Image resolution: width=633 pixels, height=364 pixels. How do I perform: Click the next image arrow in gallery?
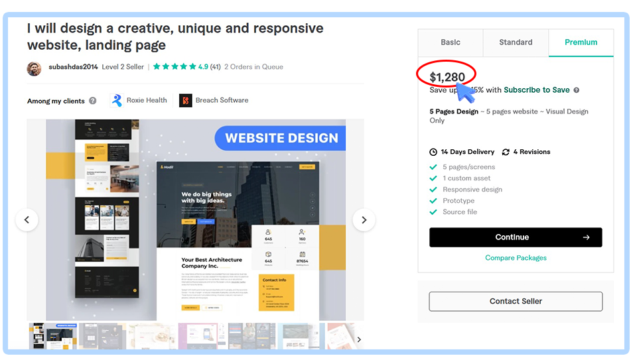pos(364,220)
